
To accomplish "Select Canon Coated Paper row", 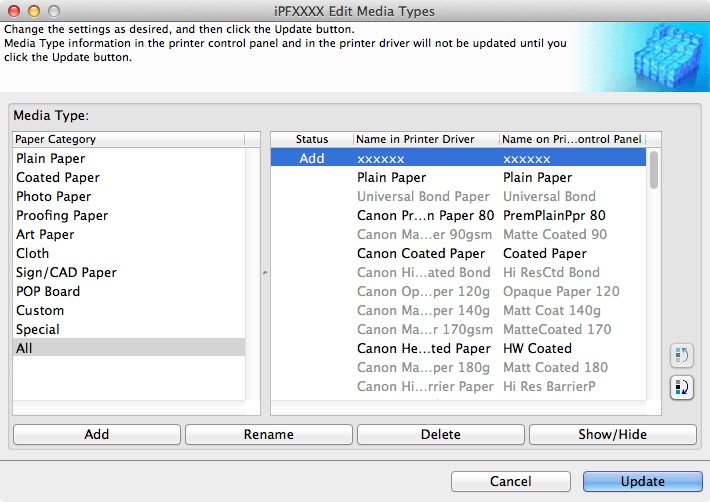I will pos(458,253).
